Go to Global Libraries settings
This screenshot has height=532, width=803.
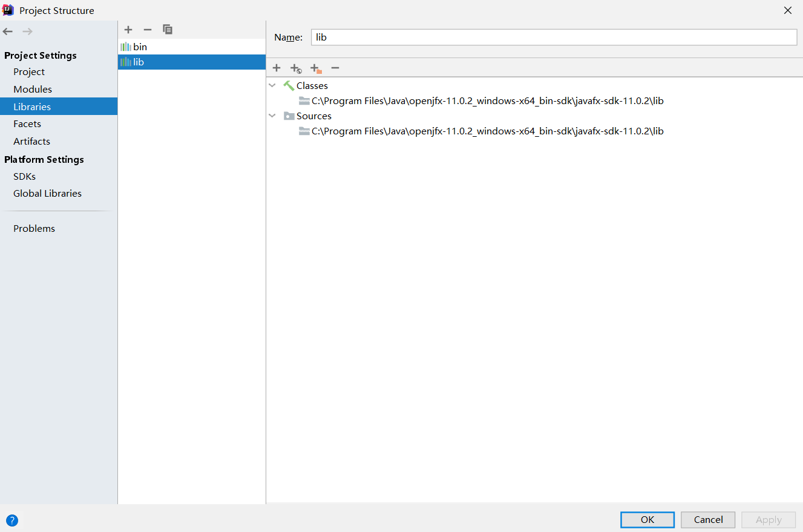(47, 193)
